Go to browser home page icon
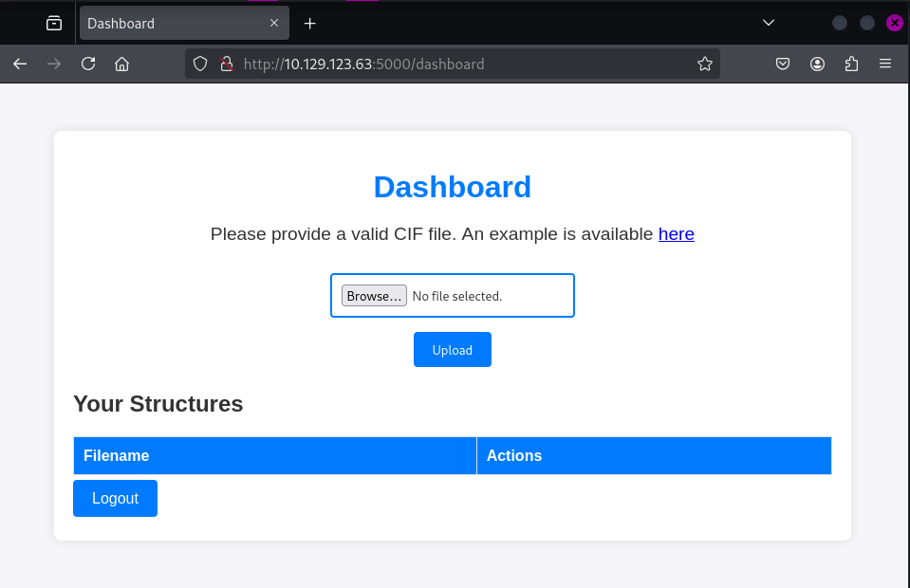This screenshot has width=910, height=588. click(121, 64)
